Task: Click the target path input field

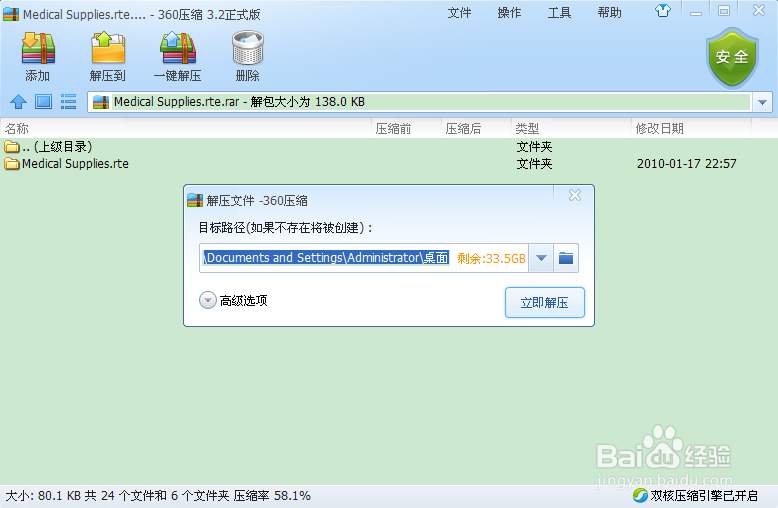Action: pyautogui.click(x=364, y=258)
